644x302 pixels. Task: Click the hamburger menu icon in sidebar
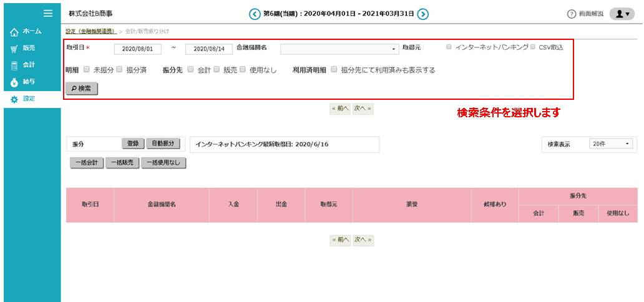click(x=47, y=13)
